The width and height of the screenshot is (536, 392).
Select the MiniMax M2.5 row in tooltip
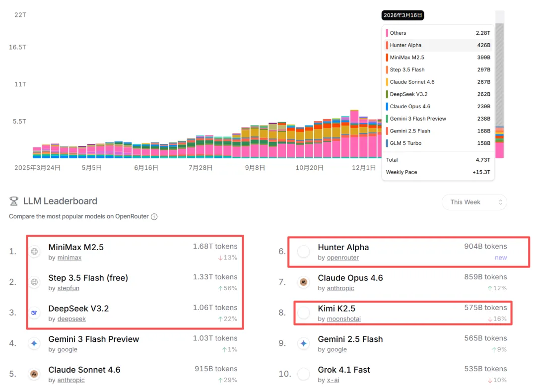[438, 58]
